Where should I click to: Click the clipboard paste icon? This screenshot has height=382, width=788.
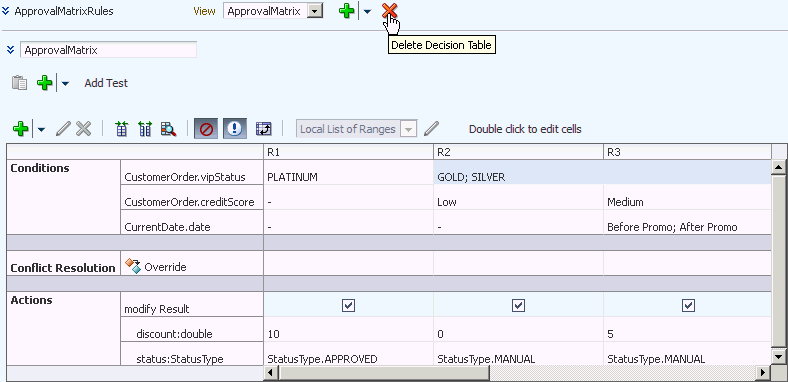point(19,83)
